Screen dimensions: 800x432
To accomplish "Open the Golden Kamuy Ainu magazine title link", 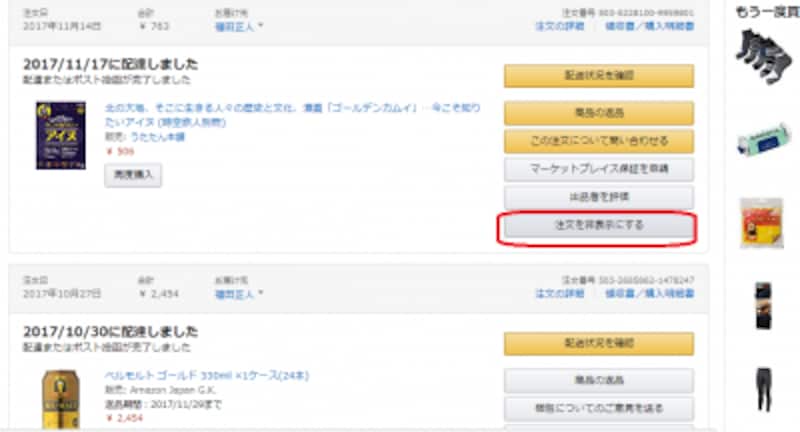I will 292,115.
